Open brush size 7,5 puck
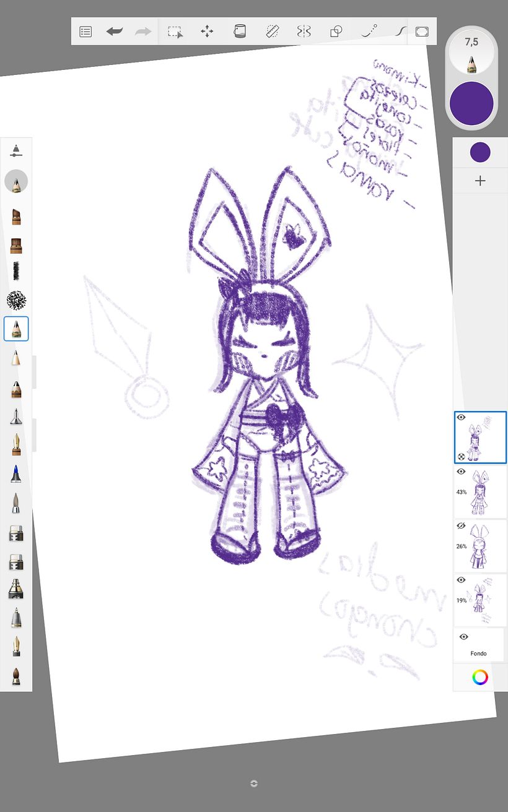 pos(471,52)
